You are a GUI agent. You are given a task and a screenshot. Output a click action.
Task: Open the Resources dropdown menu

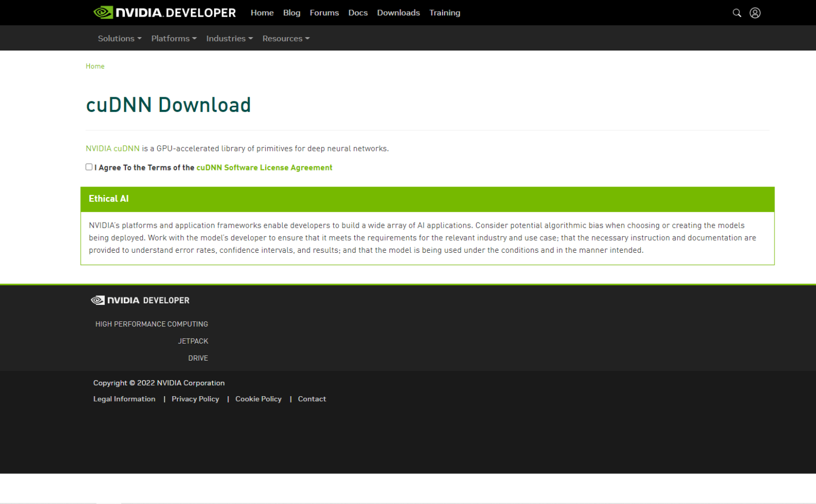286,38
